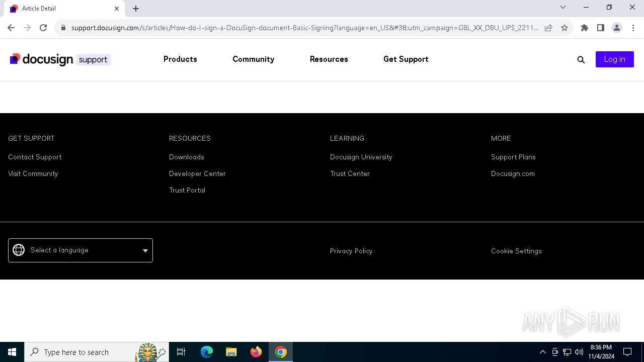Open Contact Support link
The width and height of the screenshot is (644, 362).
click(35, 157)
